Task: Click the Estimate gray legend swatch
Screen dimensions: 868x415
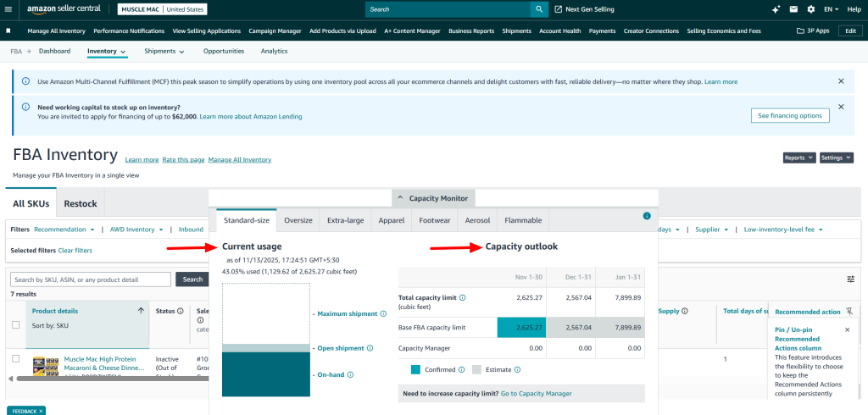Action: point(476,369)
